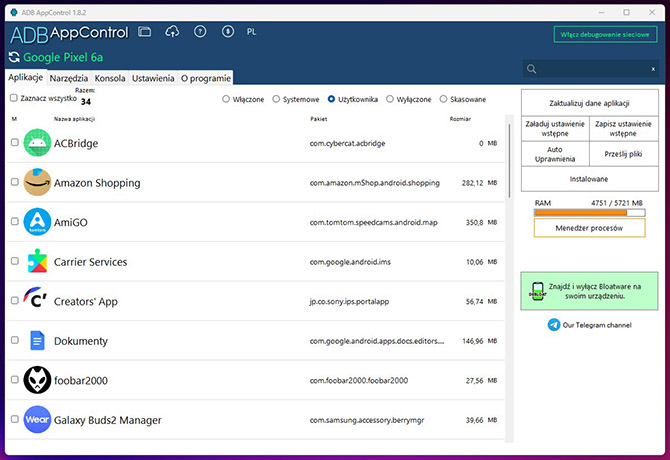Click the debloat phone icon in green banner
Screen dimensions: 670x460
click(x=538, y=291)
